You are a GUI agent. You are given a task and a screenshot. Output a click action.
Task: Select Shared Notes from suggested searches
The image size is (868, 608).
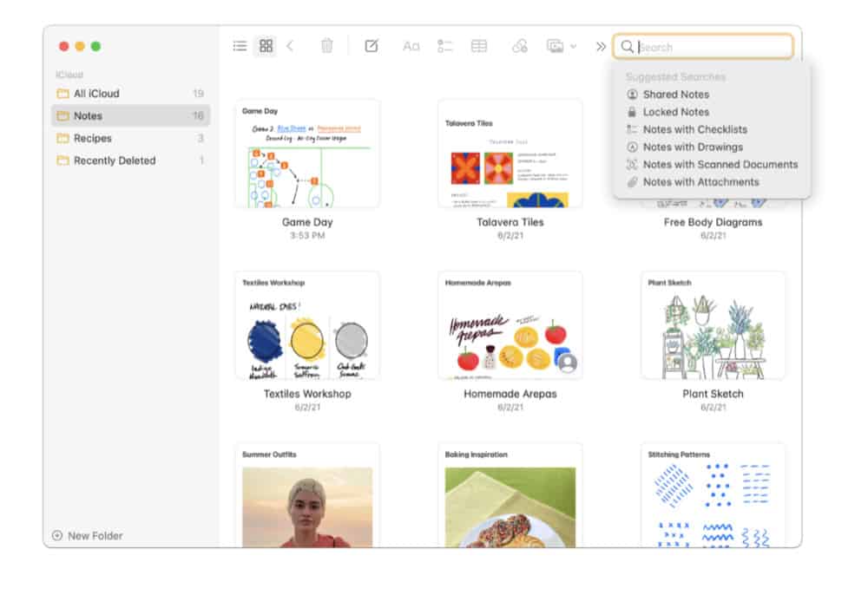coord(676,94)
